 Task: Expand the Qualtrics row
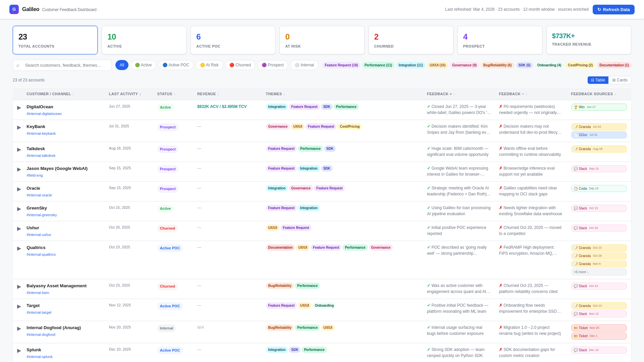[x=19, y=248]
